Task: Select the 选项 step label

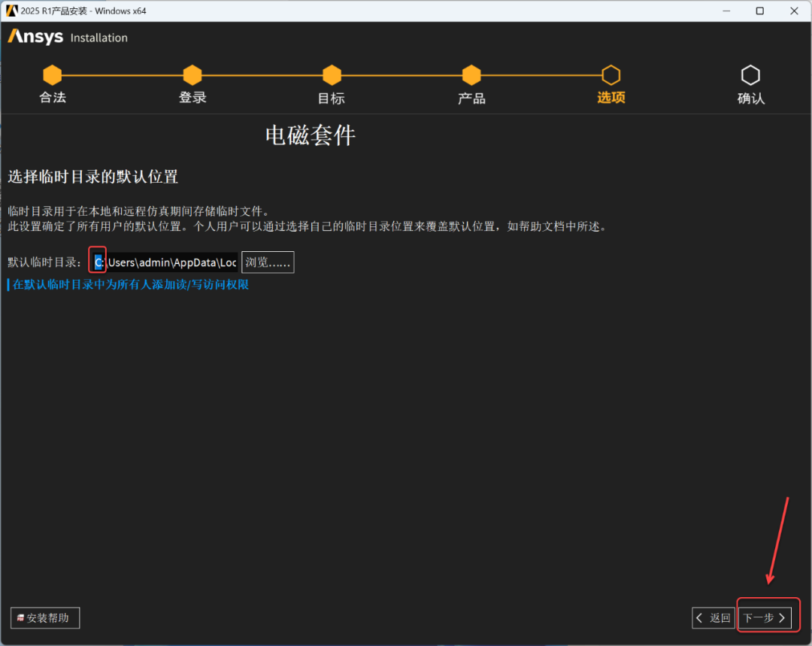Action: (611, 98)
